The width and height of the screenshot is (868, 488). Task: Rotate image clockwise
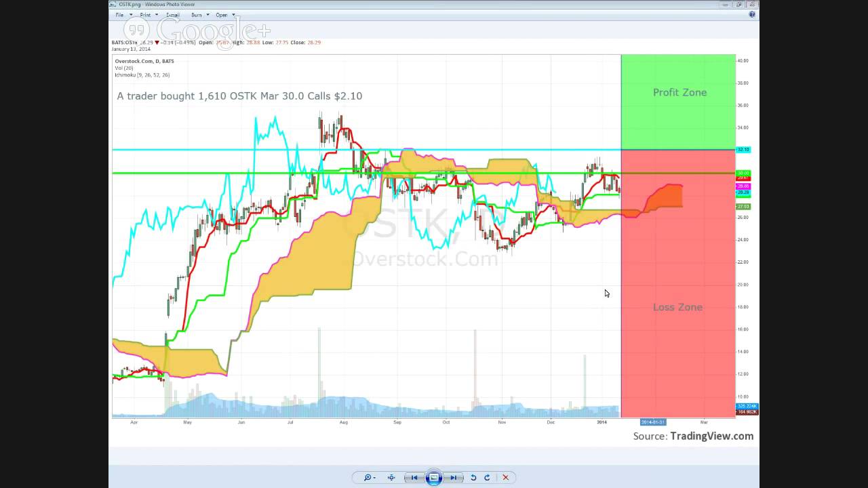coord(487,477)
